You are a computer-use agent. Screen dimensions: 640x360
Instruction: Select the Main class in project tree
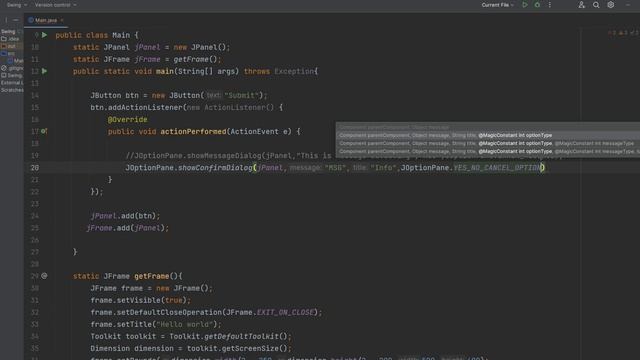pyautogui.click(x=16, y=61)
